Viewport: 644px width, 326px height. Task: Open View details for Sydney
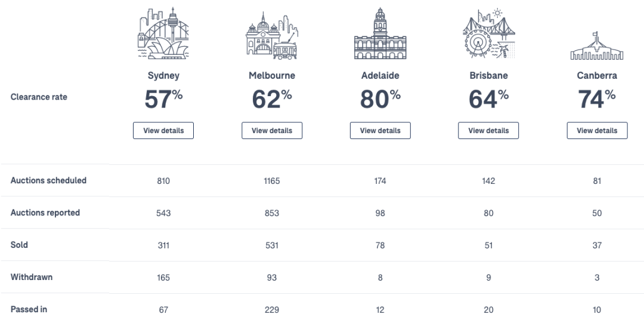[163, 130]
